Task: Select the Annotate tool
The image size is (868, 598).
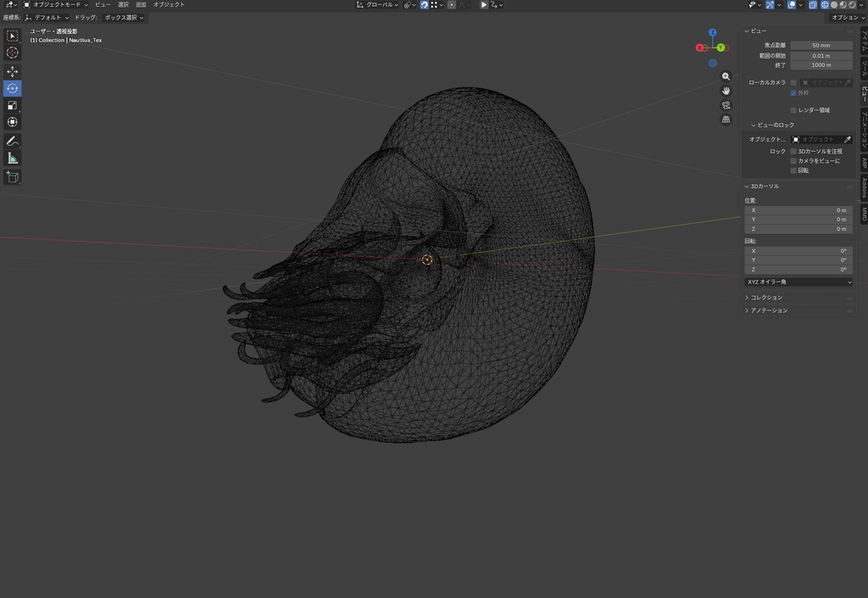Action: click(x=12, y=142)
